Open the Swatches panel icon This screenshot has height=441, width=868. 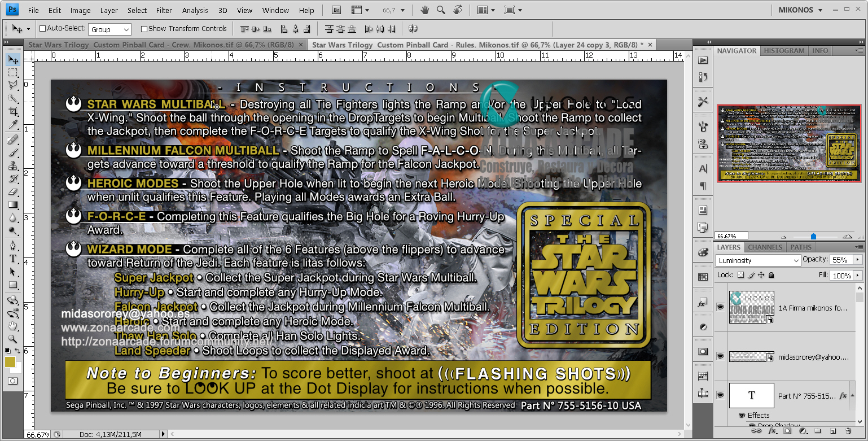click(x=703, y=277)
